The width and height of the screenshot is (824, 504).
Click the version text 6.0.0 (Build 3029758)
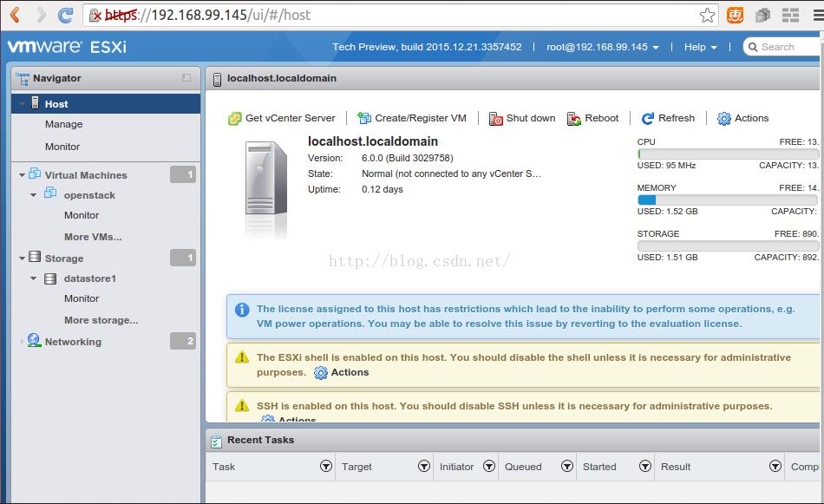(x=408, y=158)
